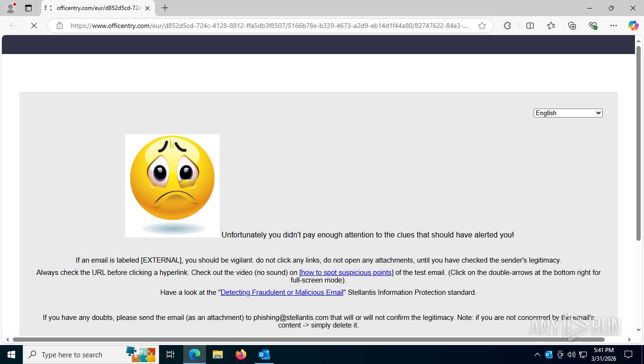The height and width of the screenshot is (364, 644).
Task: Open a new browser tab
Action: [x=165, y=8]
